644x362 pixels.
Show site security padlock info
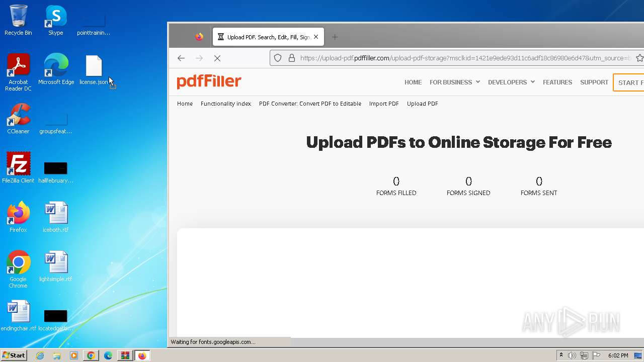coord(291,58)
